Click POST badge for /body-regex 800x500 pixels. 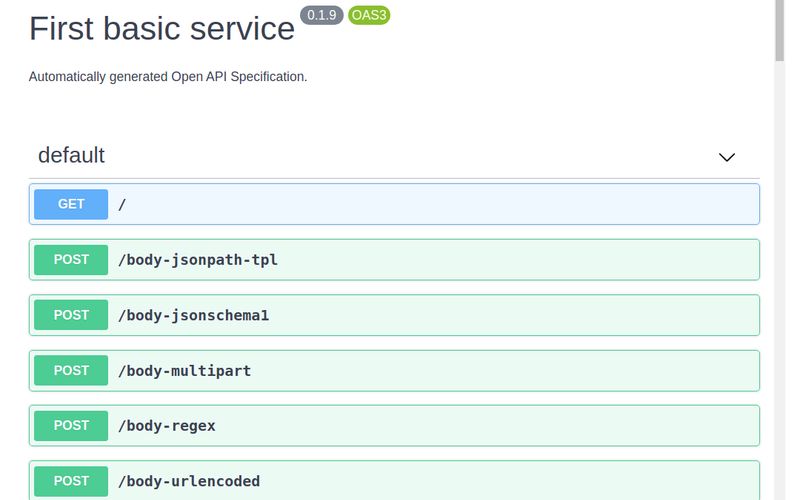71,426
